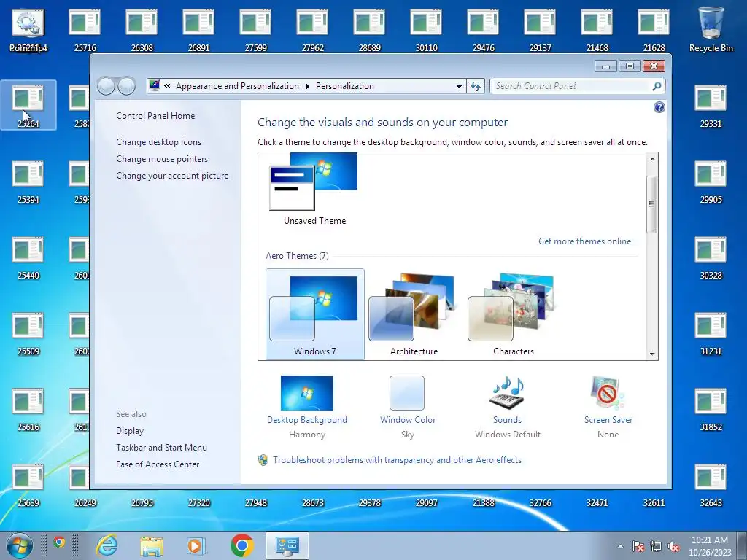Viewport: 747px width, 560px height.
Task: Open Display under See also
Action: pyautogui.click(x=130, y=430)
